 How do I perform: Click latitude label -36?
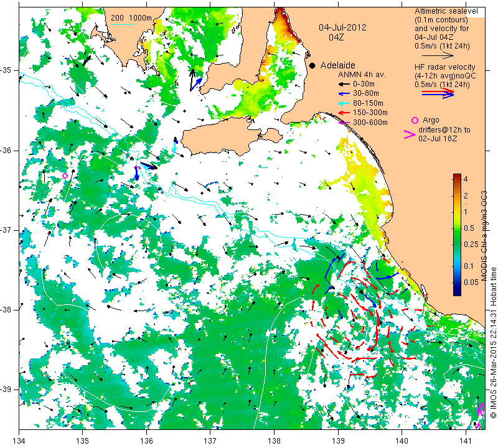point(6,150)
